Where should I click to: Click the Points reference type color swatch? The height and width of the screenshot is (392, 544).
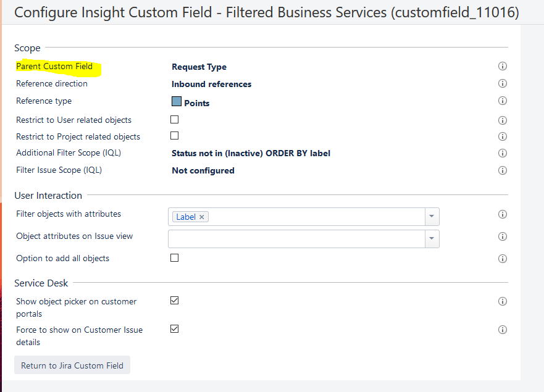coord(177,102)
